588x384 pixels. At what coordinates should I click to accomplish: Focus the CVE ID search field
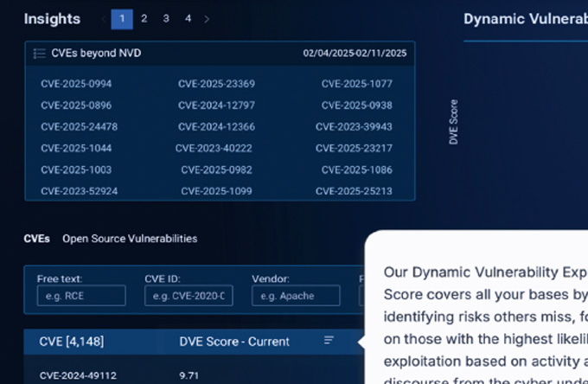189,296
